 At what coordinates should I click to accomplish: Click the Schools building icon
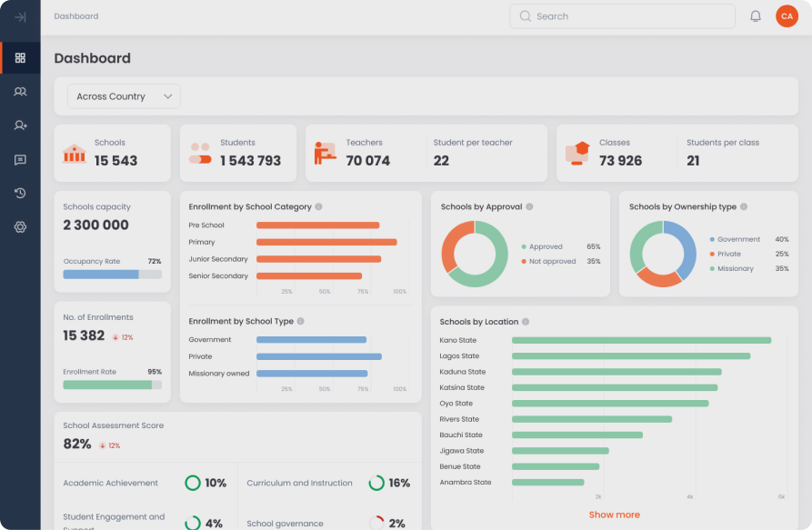[74, 154]
